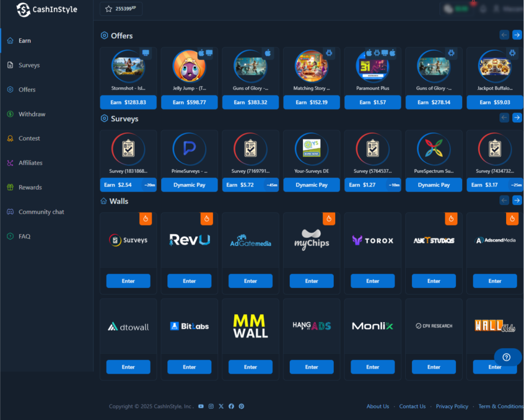The width and height of the screenshot is (524, 420).
Task: Click Earn $5.72 survey button
Action: point(251,185)
